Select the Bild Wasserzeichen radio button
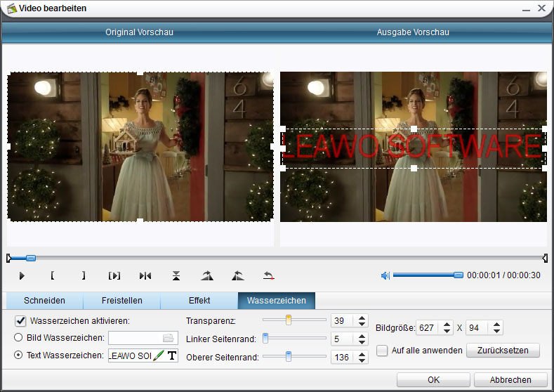The image size is (554, 392). (19, 338)
